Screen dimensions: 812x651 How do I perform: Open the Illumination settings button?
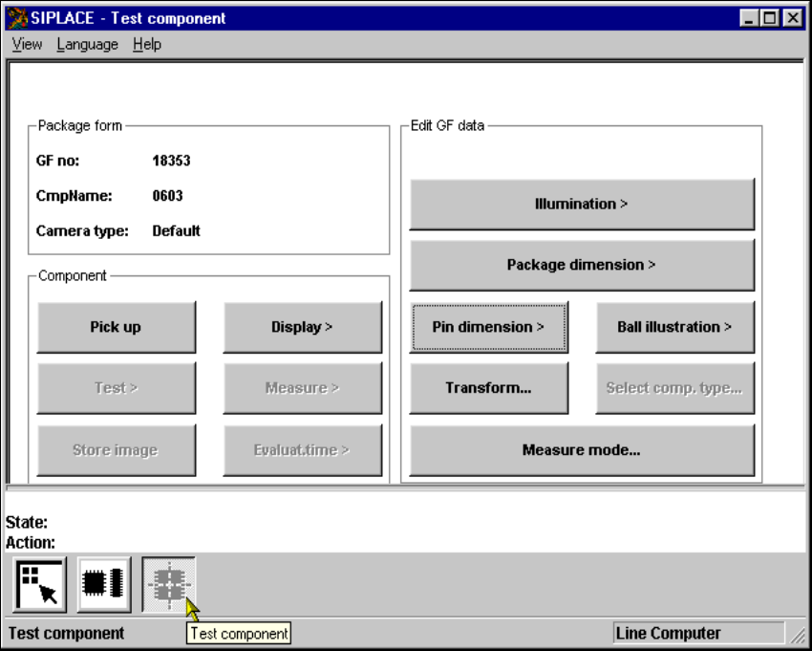point(582,205)
